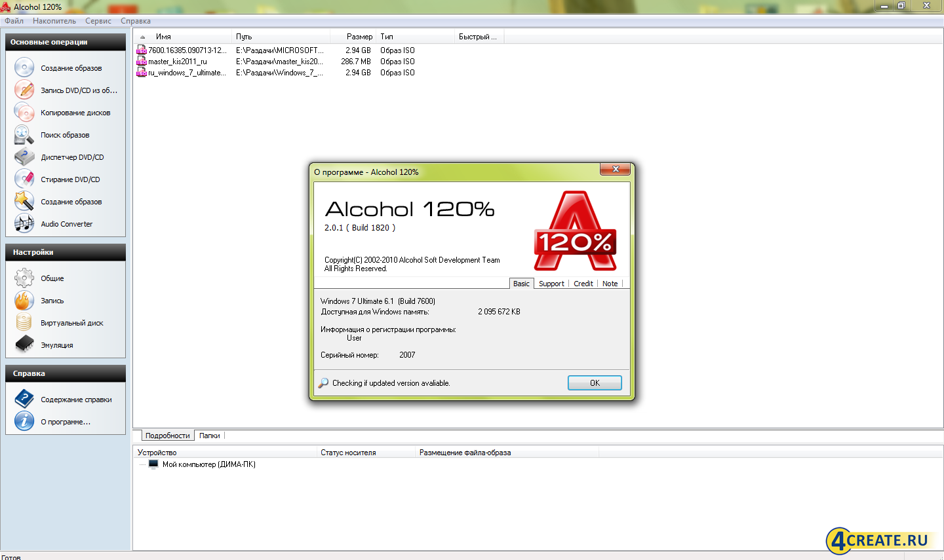Switch to the Credit tab

click(583, 284)
